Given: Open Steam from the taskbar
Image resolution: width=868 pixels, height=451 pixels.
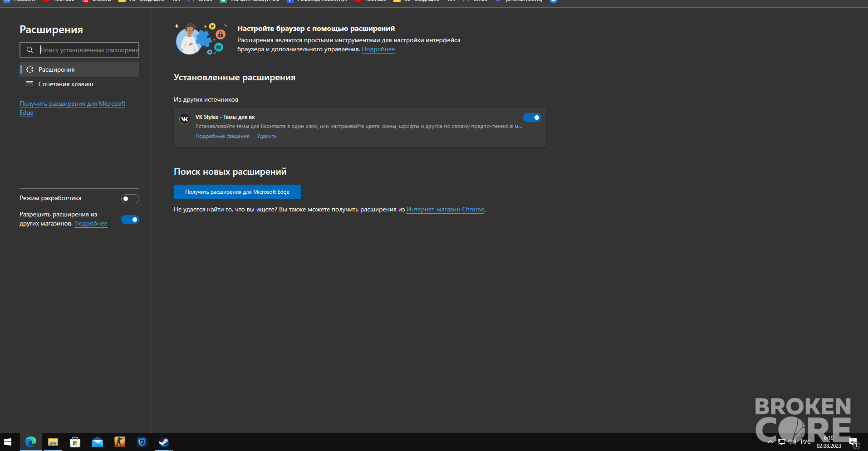Looking at the screenshot, I should 164,442.
